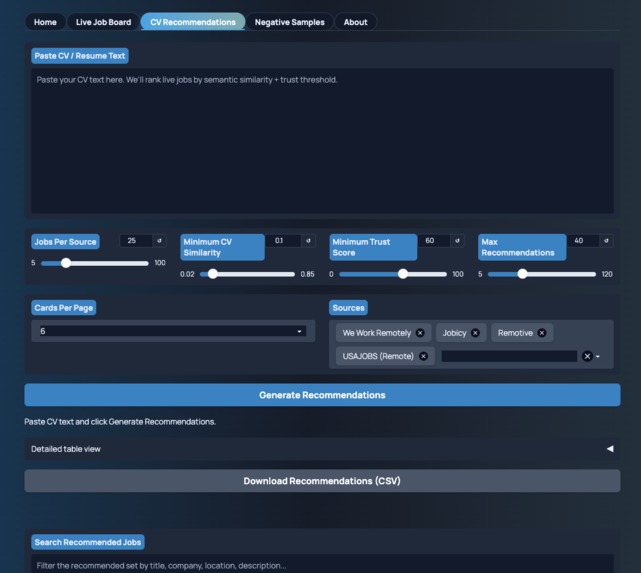
Task: Click the Minimum CV Similarity number field
Action: tap(283, 241)
